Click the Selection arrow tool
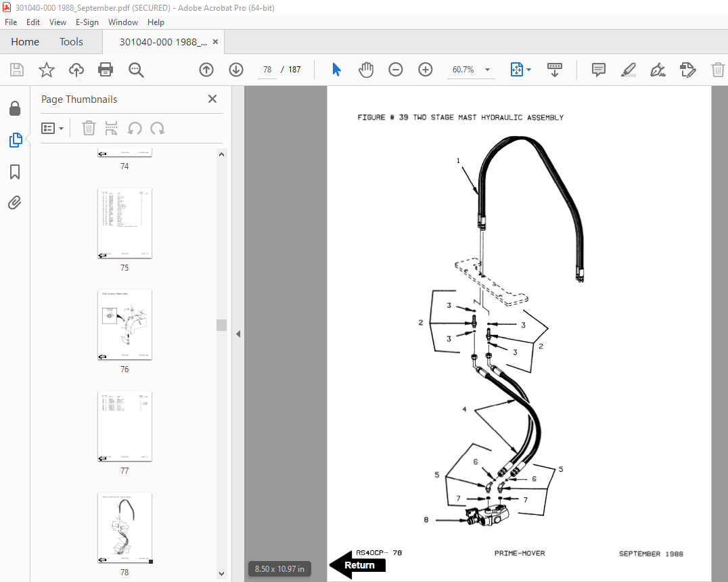 click(336, 70)
